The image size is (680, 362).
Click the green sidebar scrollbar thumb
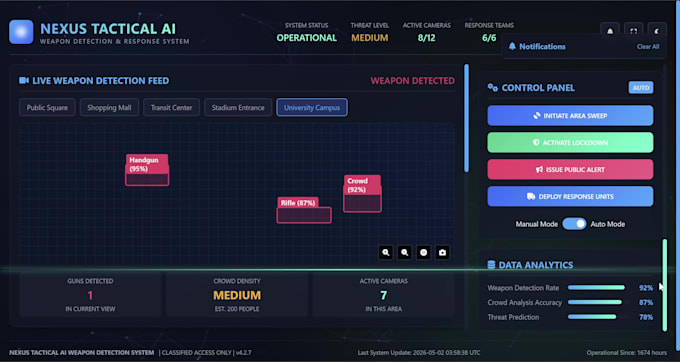point(665,285)
